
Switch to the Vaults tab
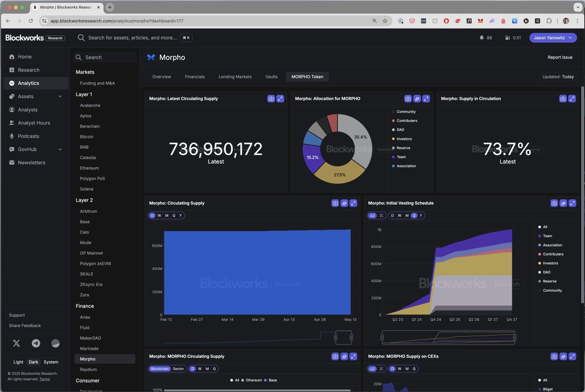coord(272,77)
